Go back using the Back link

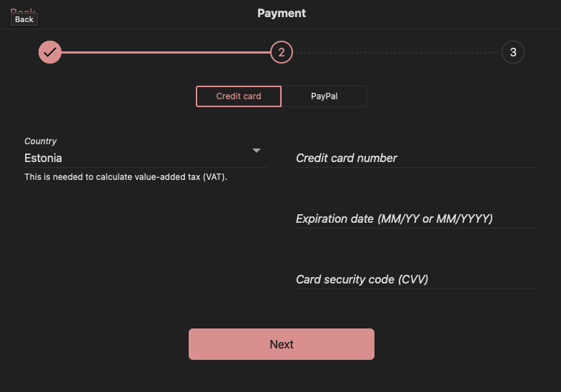coord(23,11)
